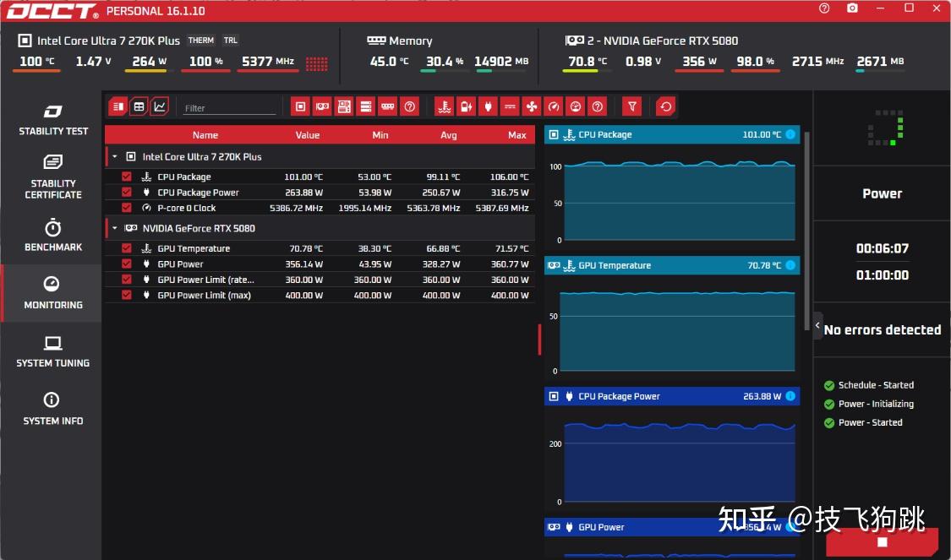951x560 pixels.
Task: Uncheck the CPU Package sensor checkbox
Action: [126, 177]
